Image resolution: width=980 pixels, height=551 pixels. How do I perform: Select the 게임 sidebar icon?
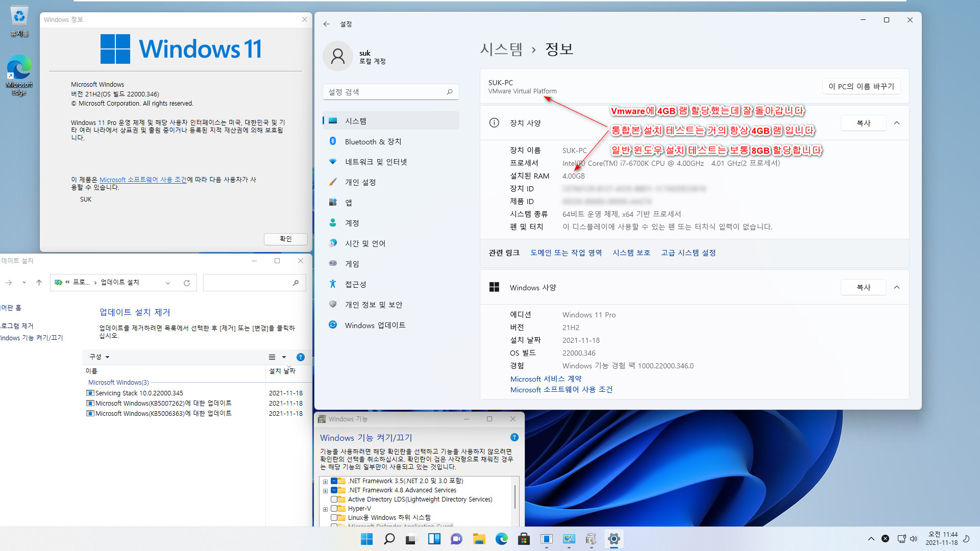(333, 263)
